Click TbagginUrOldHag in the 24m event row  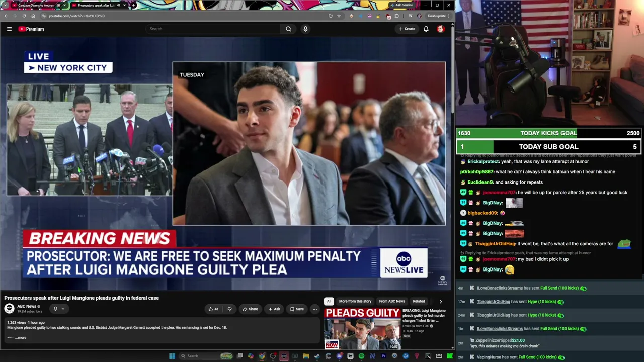tap(493, 315)
